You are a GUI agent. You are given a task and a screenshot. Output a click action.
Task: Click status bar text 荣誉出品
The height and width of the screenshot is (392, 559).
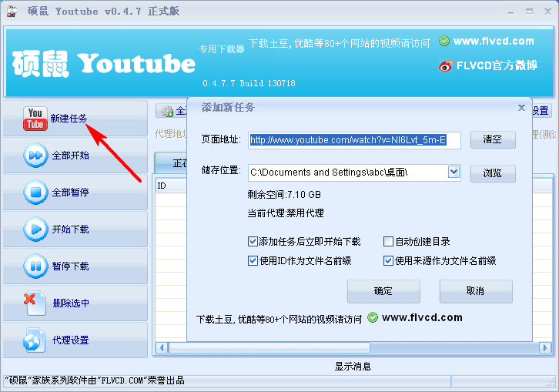[166, 380]
